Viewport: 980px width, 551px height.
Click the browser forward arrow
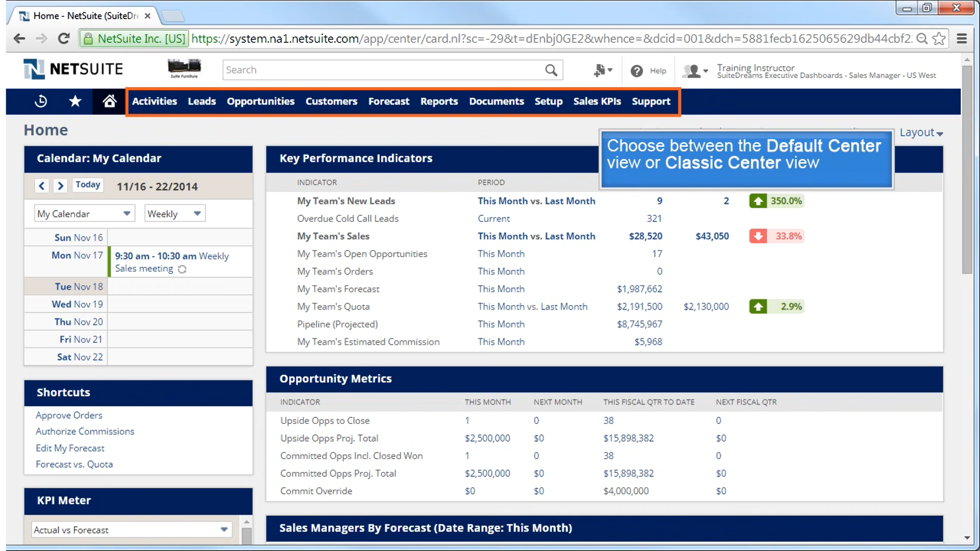41,38
